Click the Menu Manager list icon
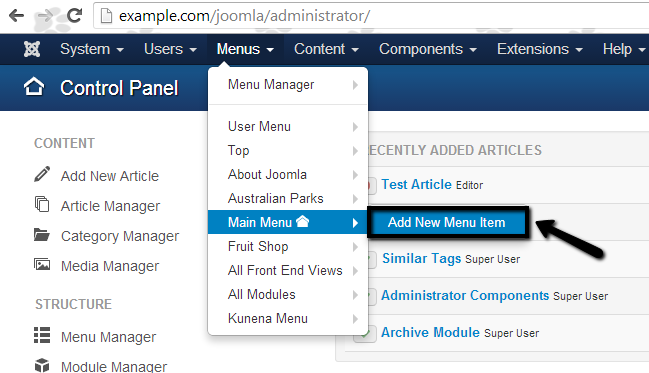 coord(42,335)
